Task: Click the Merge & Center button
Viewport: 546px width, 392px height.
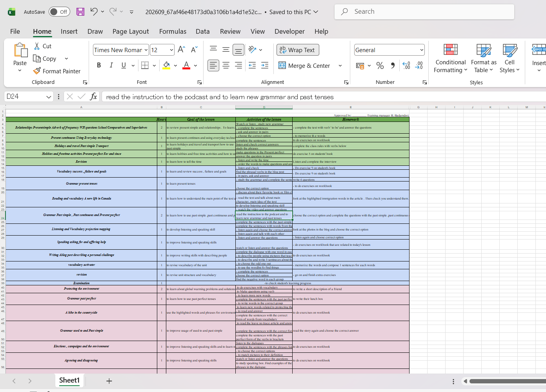Action: point(304,65)
